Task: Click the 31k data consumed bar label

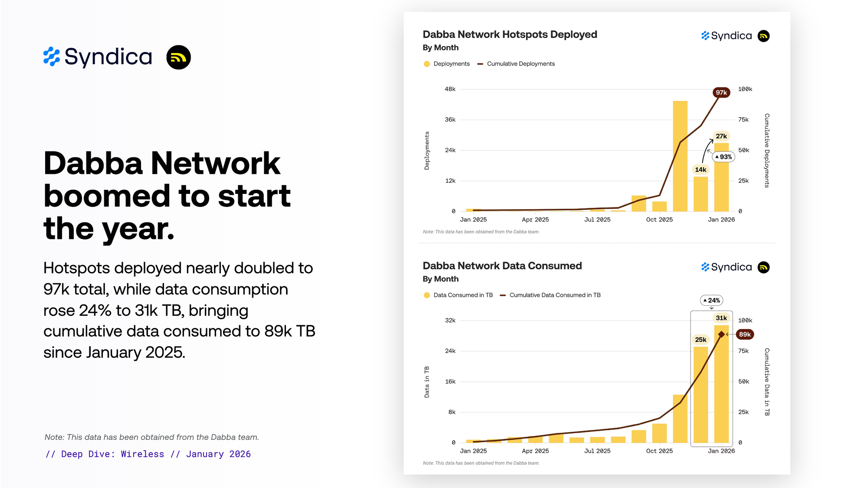Action: tap(721, 318)
